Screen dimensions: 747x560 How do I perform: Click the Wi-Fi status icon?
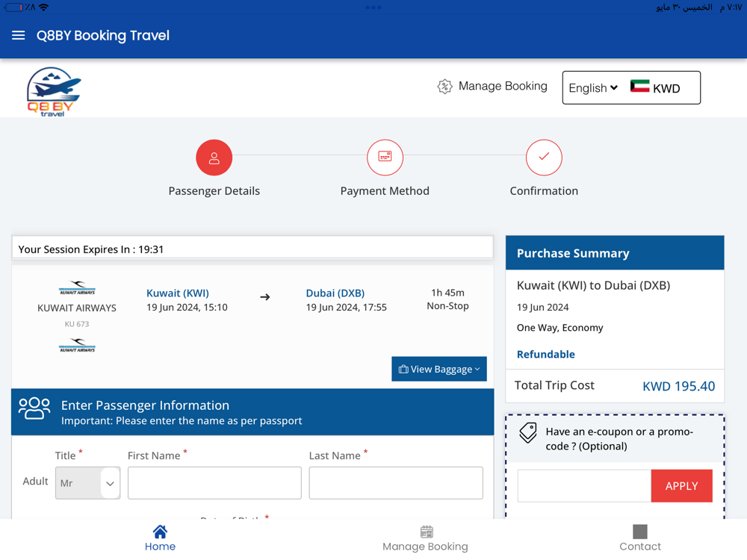(44, 7)
